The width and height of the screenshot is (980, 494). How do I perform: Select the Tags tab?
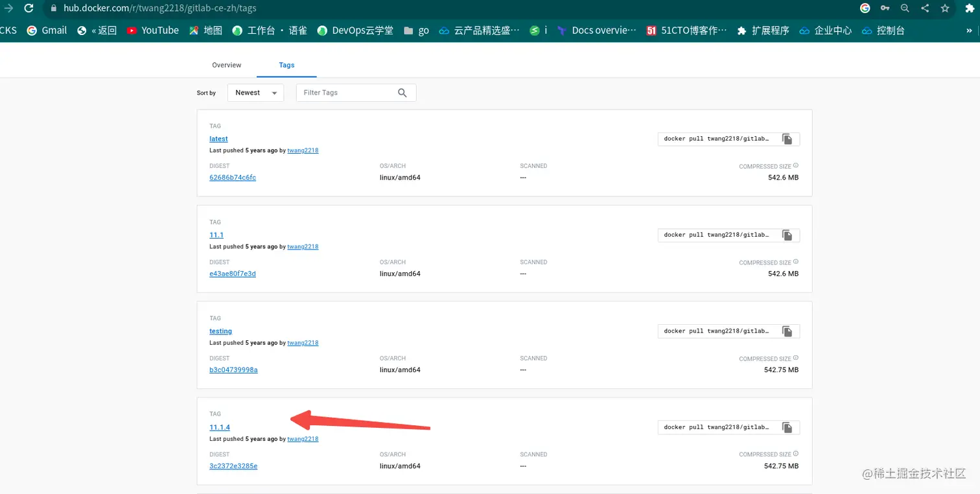[x=286, y=65]
